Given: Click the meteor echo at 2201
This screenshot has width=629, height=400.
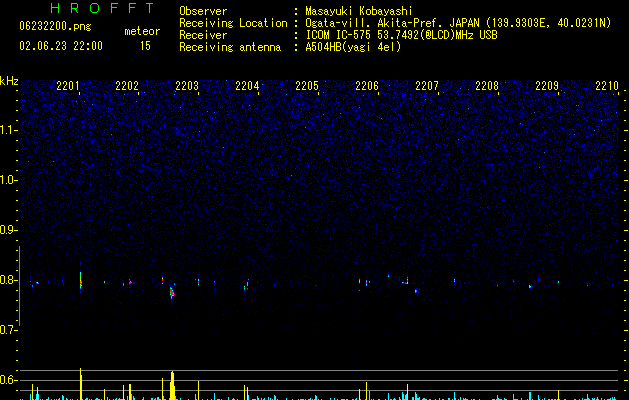Looking at the screenshot, I should [x=81, y=281].
